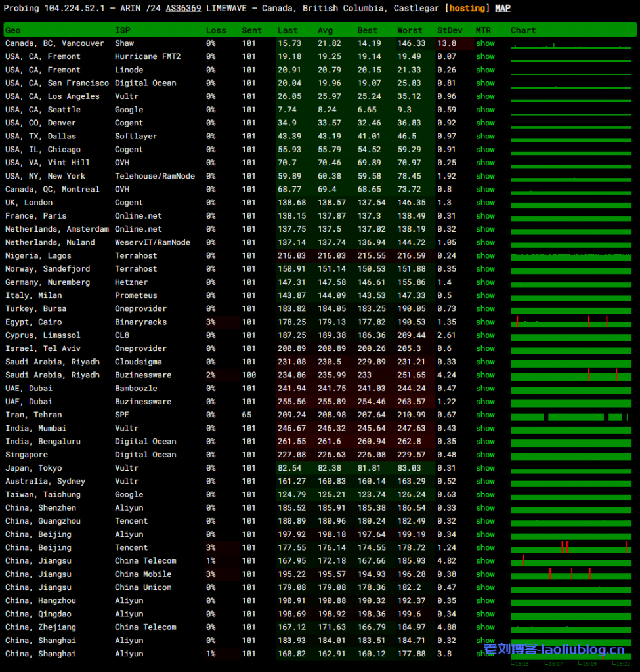Sort by the StDev column header
The image size is (640, 672).
coord(449,30)
